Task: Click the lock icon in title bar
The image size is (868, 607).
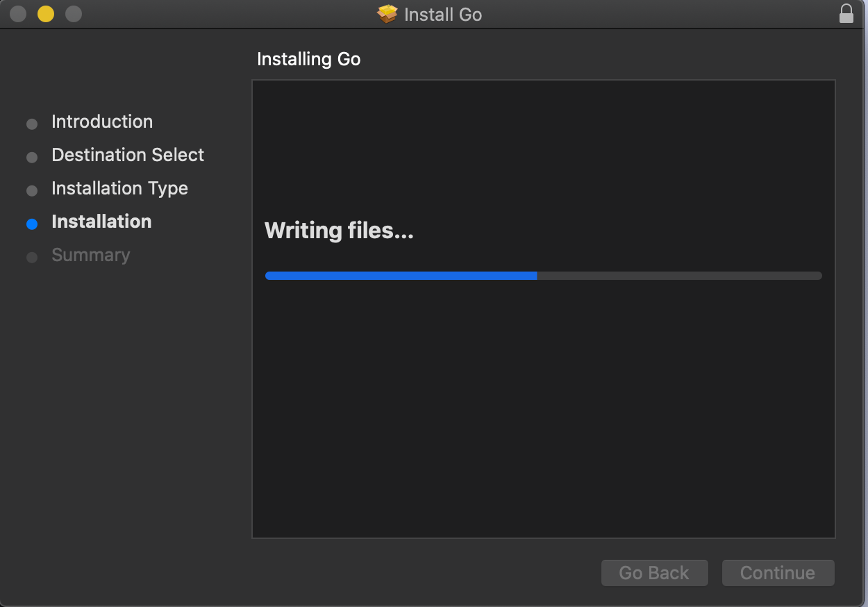Action: [x=846, y=14]
